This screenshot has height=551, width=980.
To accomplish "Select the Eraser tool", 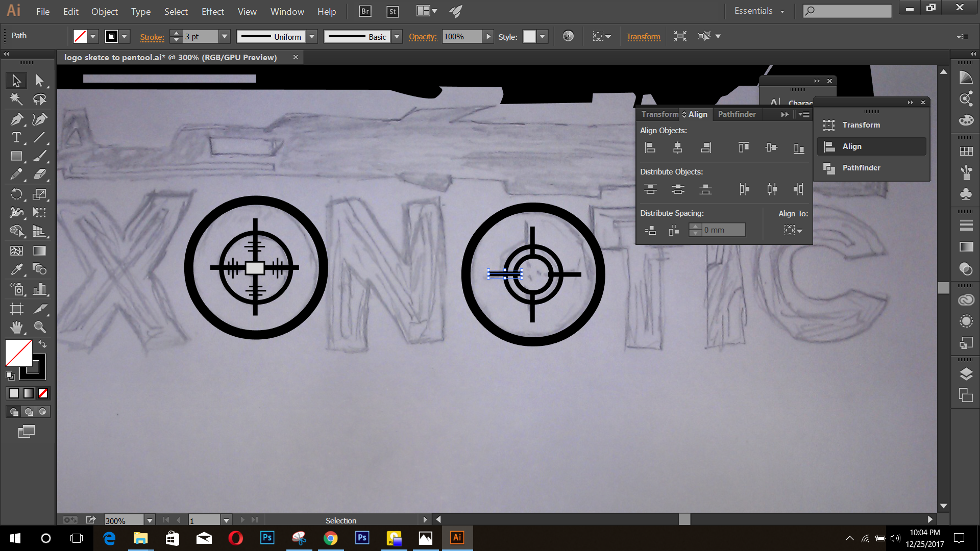I will tap(39, 174).
